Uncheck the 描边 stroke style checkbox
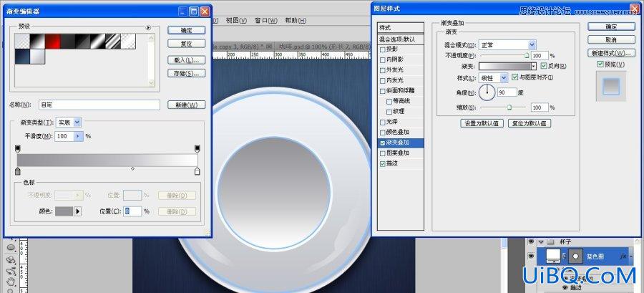 point(383,163)
